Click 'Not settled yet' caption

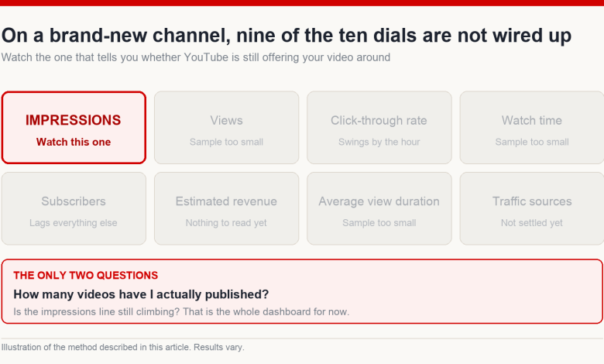531,223
